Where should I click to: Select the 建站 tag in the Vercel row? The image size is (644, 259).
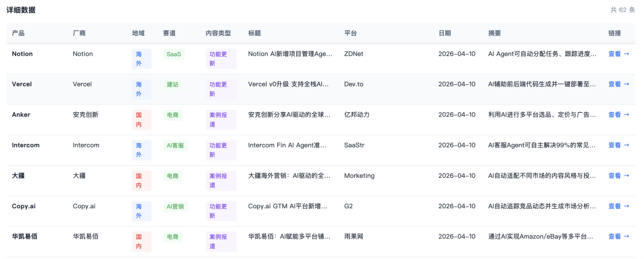172,84
